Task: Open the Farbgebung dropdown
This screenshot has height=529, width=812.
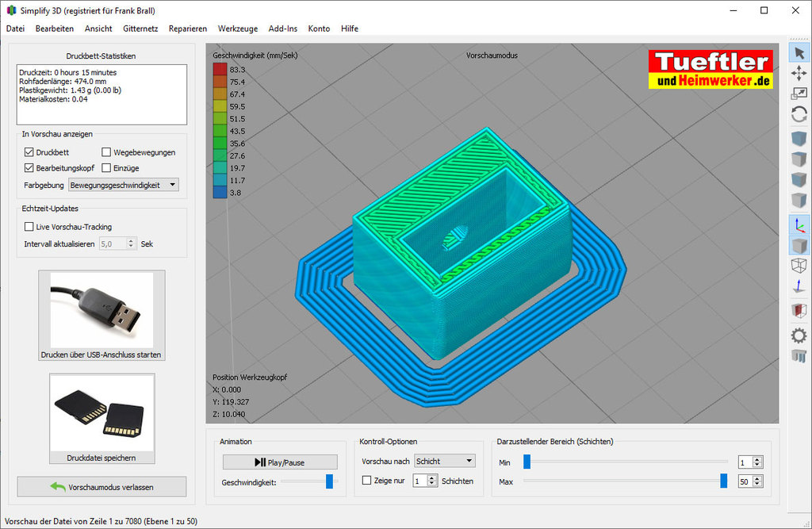Action: [124, 185]
